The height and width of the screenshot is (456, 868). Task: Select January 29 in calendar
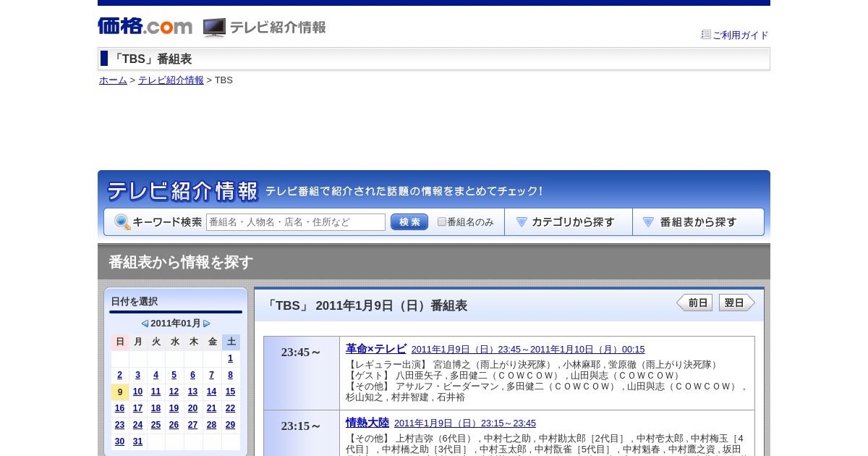tap(231, 425)
